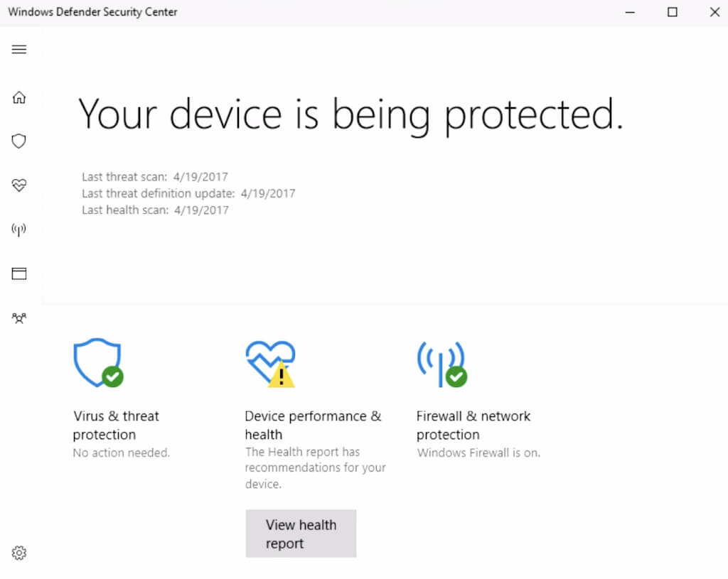Open Device performance & health sidebar heart icon

(x=19, y=185)
